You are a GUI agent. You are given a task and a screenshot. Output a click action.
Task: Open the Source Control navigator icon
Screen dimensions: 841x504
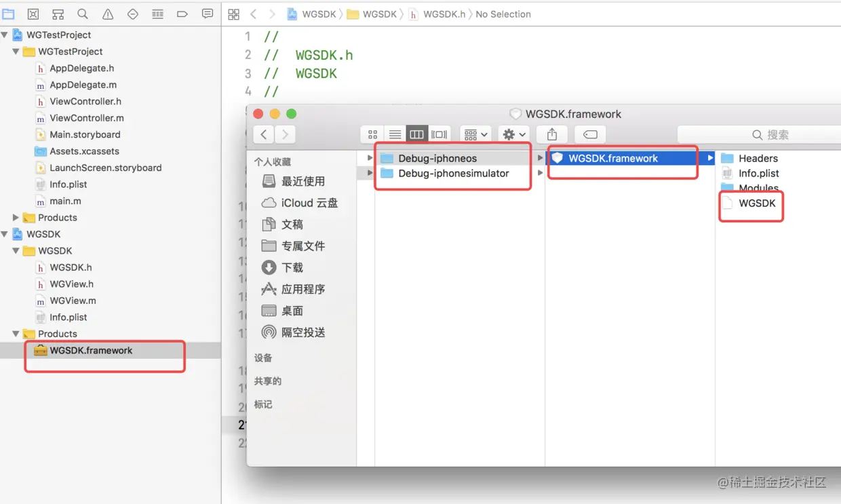pos(33,14)
